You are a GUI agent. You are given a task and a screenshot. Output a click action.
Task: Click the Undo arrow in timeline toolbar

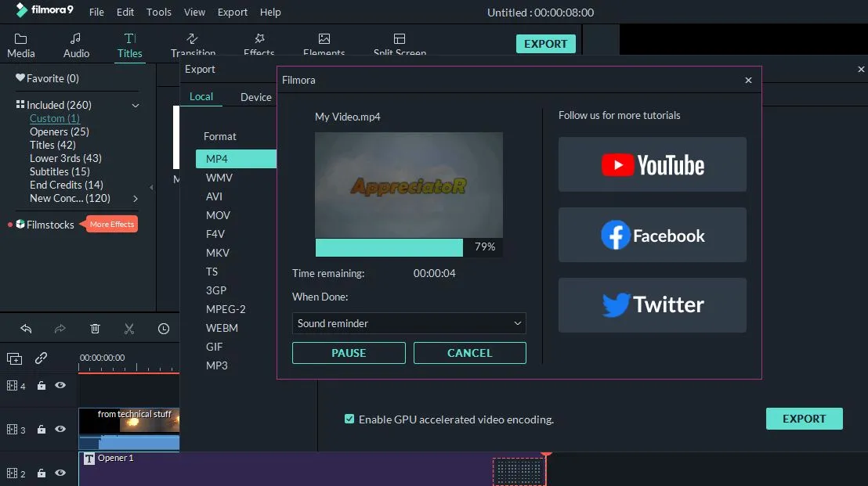(x=26, y=329)
